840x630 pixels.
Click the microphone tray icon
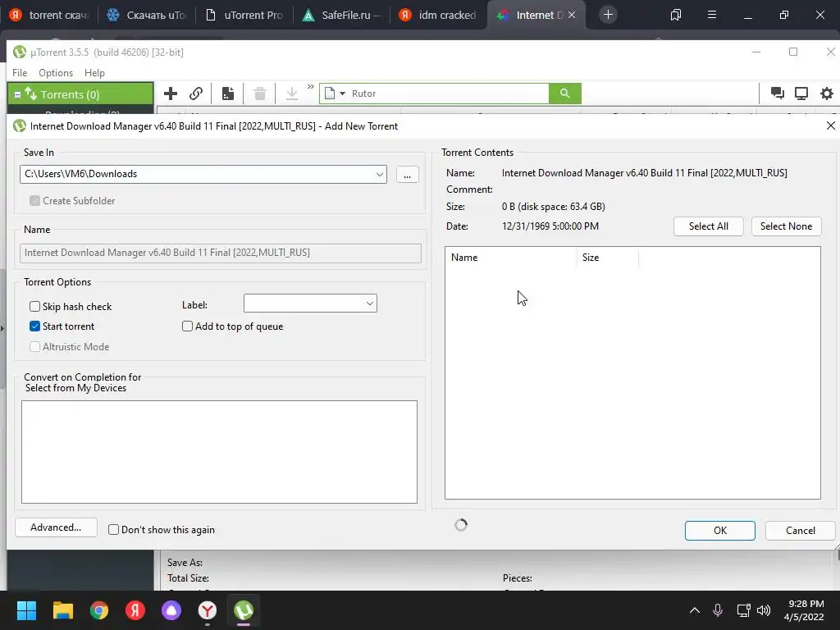718,610
